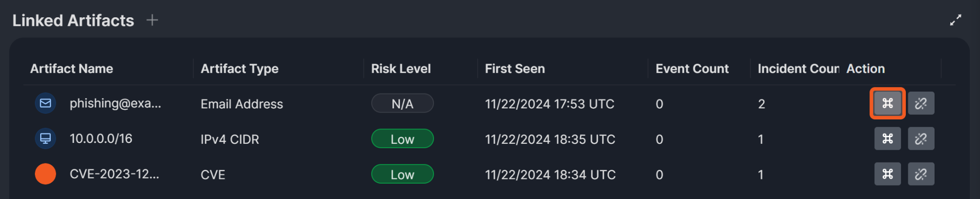Screen dimensions: 980x199
Task: Sort by the Artifact Type column header
Action: (x=239, y=69)
